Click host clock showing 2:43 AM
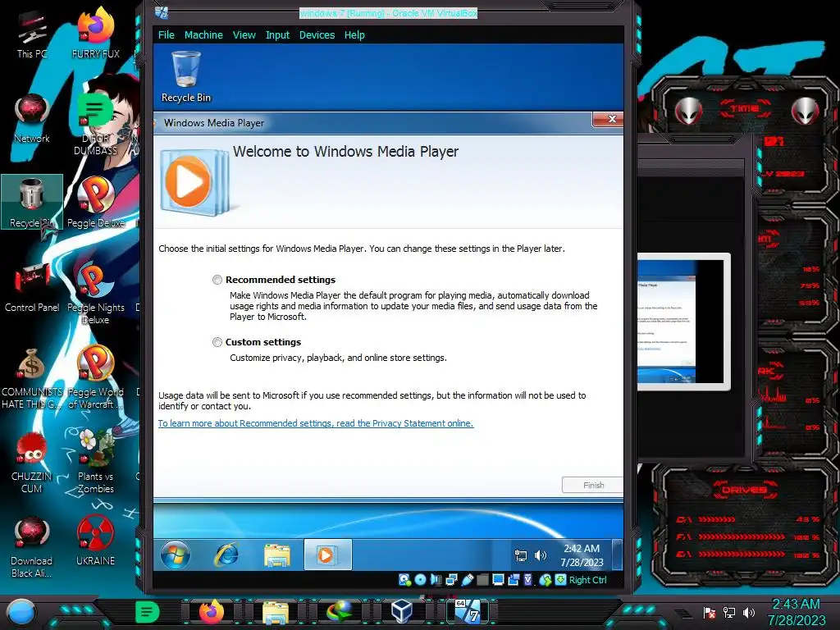The width and height of the screenshot is (840, 630). 796,612
